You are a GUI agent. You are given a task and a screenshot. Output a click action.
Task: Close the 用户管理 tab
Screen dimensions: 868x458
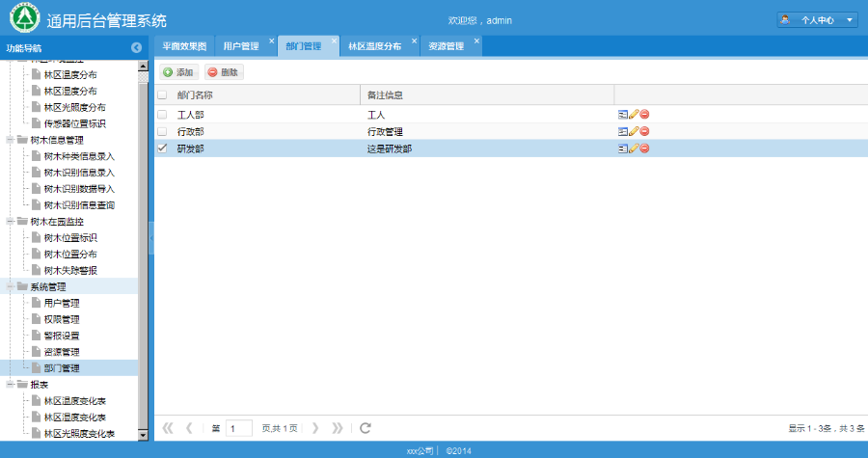[272, 40]
